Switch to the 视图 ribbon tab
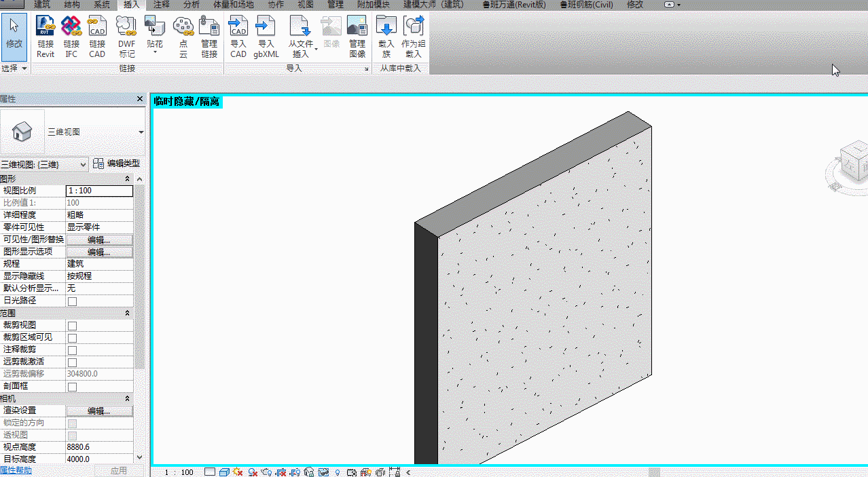 (306, 5)
